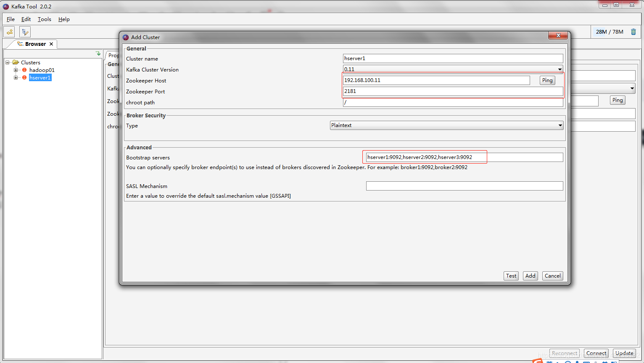Click the Zookeeper Port field
This screenshot has width=644, height=363.
453,91
